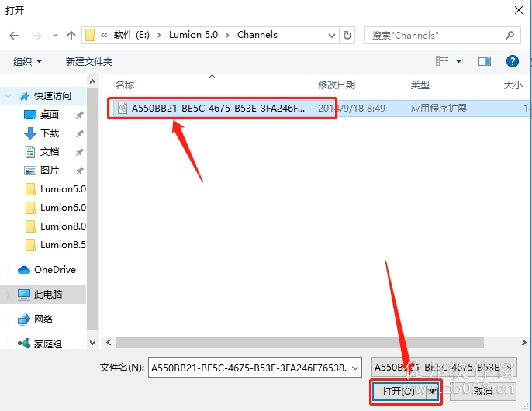This screenshot has width=532, height=411.
Task: Open the file name history dropdown
Action: [x=355, y=368]
